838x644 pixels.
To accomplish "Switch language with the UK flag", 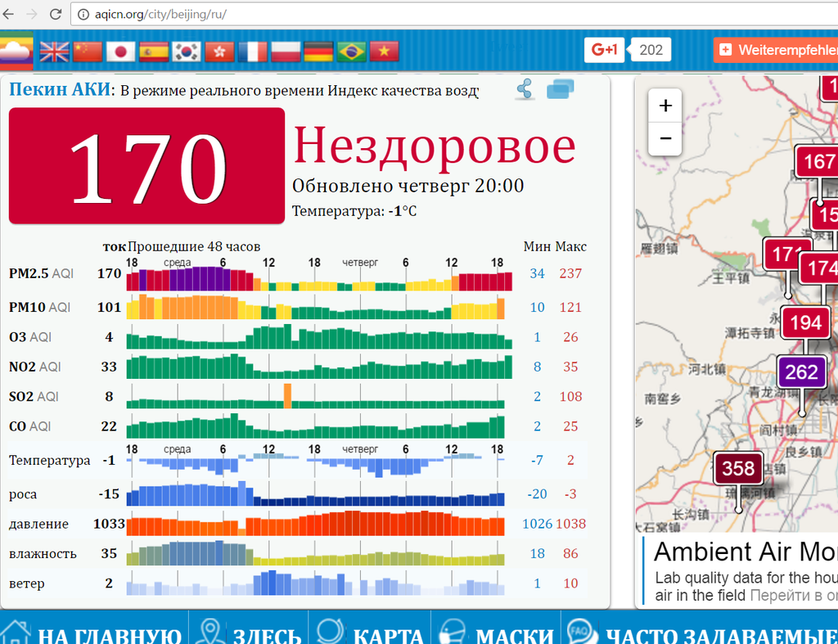I will click(55, 52).
